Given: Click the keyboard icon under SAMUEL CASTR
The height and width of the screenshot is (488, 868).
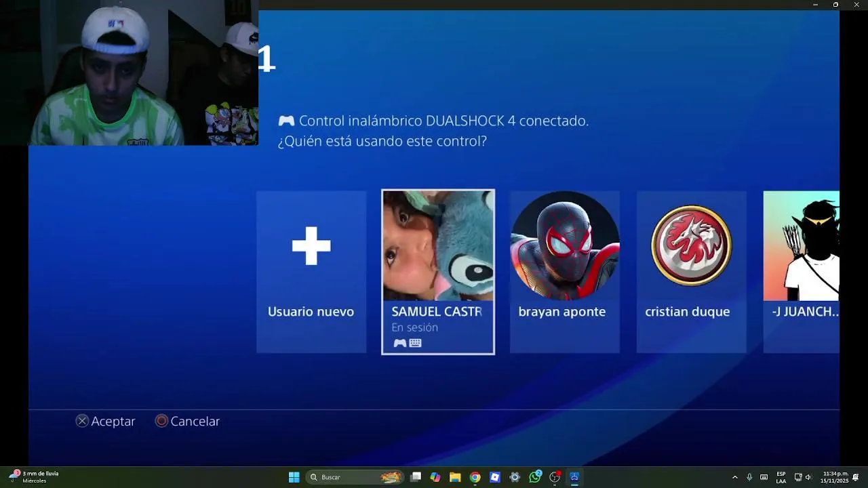Looking at the screenshot, I should (416, 344).
